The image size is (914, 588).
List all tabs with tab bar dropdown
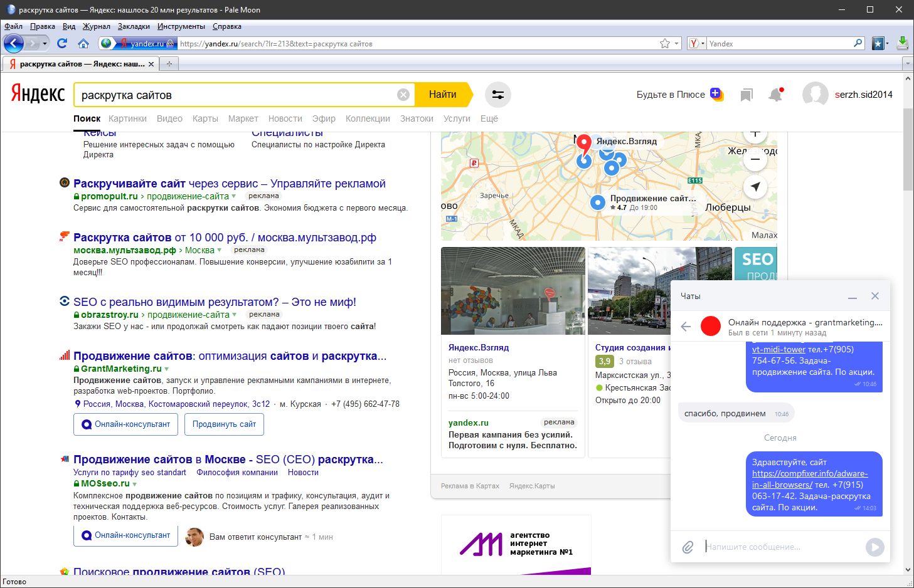click(x=907, y=63)
